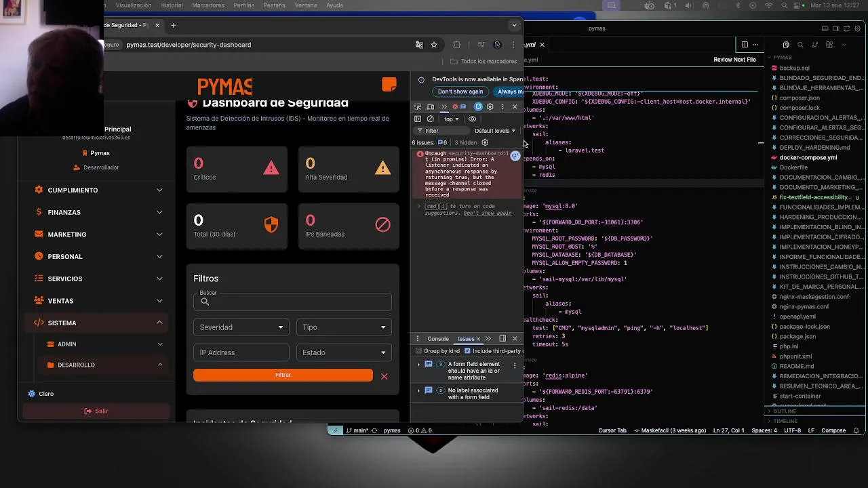
Task: Open the Source Control view in Cursor
Action: [x=815, y=45]
